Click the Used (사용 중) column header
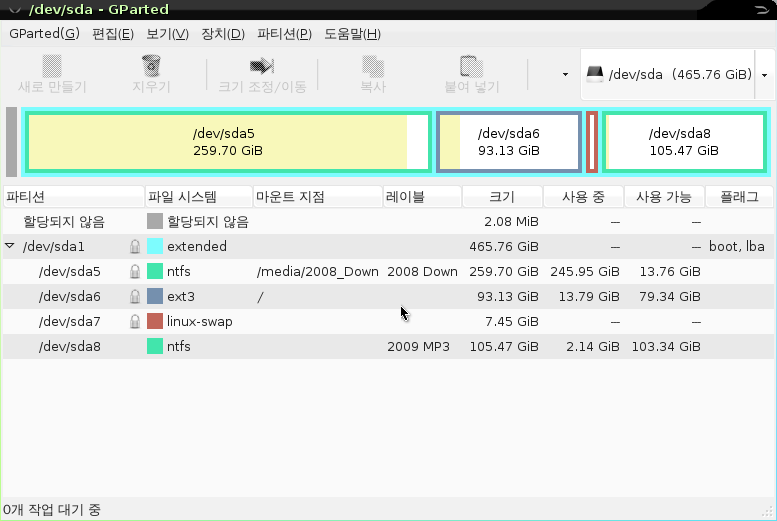The height and width of the screenshot is (521, 777). pos(583,197)
